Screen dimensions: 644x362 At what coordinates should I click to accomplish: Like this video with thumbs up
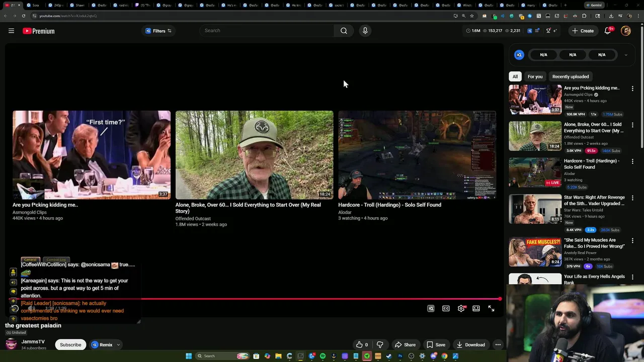362,345
